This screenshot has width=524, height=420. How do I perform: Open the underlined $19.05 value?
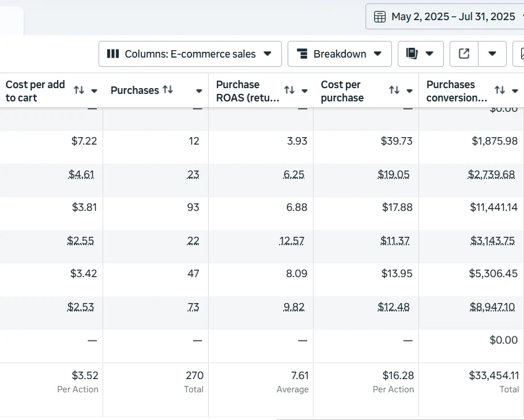[x=393, y=174]
